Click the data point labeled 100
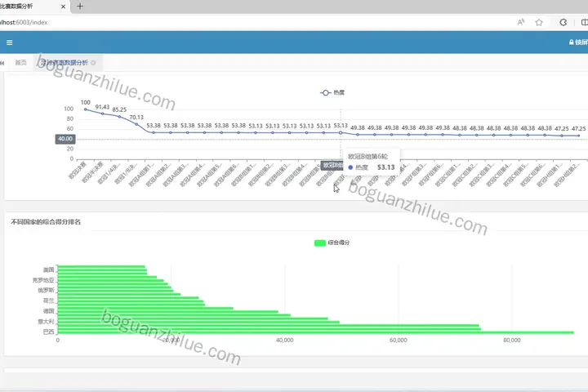Image resolution: width=588 pixels, height=392 pixels. click(86, 109)
